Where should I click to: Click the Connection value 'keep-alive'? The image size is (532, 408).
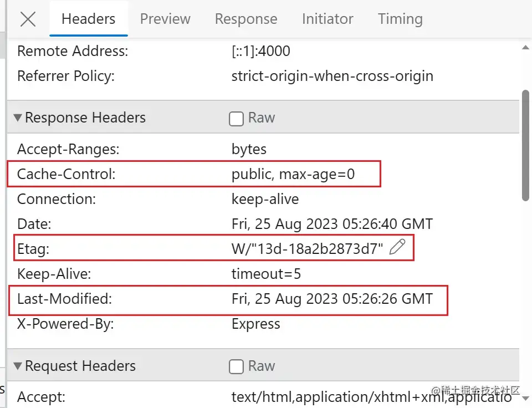click(265, 199)
